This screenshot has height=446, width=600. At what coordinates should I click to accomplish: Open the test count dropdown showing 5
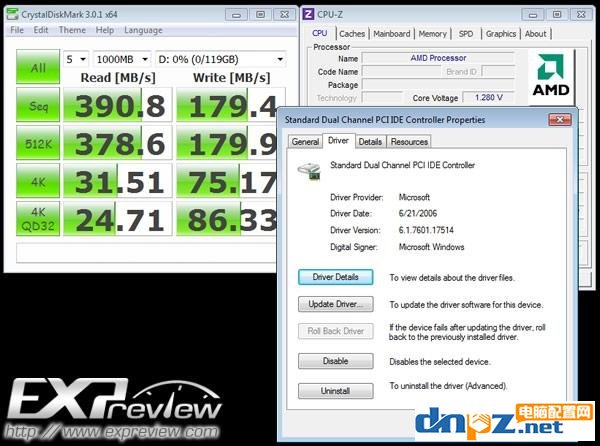pos(76,59)
